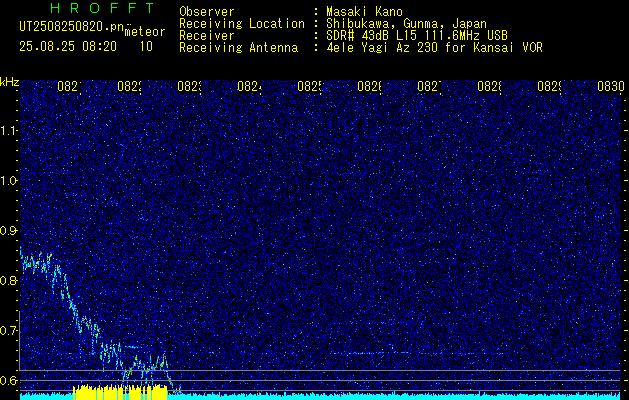Click the 0.9 frequency axis label
Image resolution: width=629 pixels, height=400 pixels.
9,231
